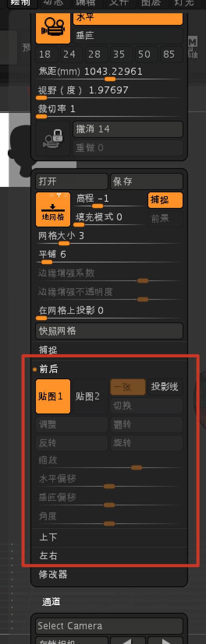The width and height of the screenshot is (206, 644).
Task: Click the 撤消 14 undo button
Action: (x=128, y=129)
